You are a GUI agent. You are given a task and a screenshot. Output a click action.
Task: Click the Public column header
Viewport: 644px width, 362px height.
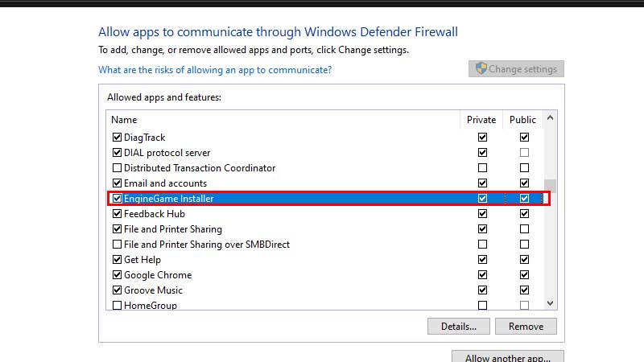click(522, 119)
